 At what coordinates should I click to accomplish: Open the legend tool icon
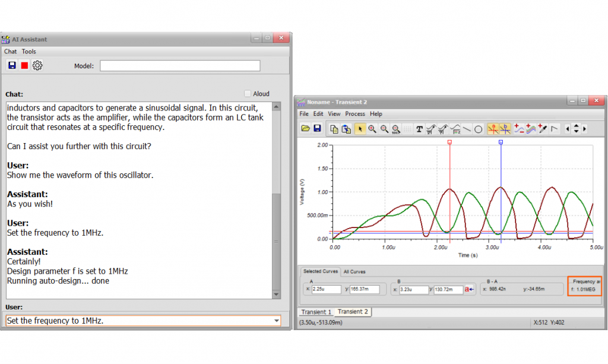pos(455,129)
